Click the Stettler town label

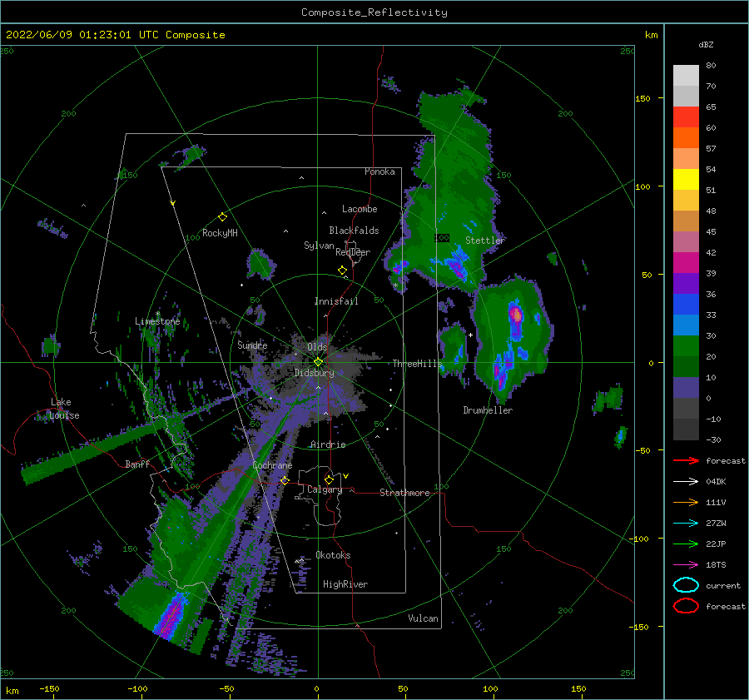(485, 241)
